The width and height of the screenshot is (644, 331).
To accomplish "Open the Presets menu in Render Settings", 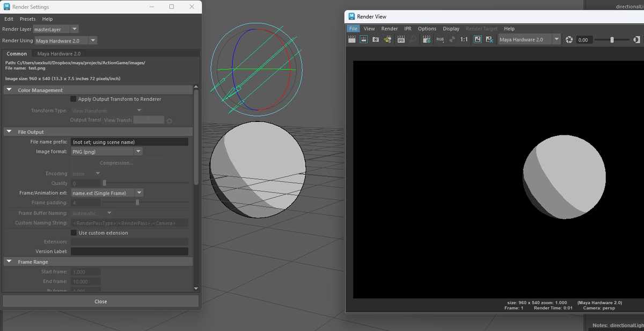I will click(28, 19).
